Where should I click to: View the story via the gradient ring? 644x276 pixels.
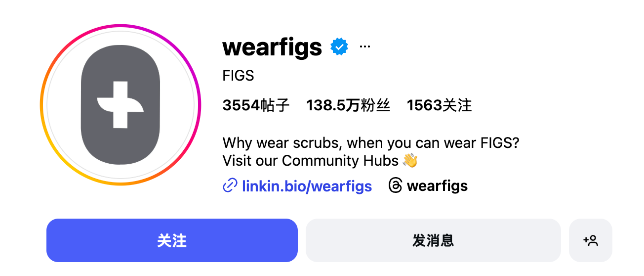121,105
